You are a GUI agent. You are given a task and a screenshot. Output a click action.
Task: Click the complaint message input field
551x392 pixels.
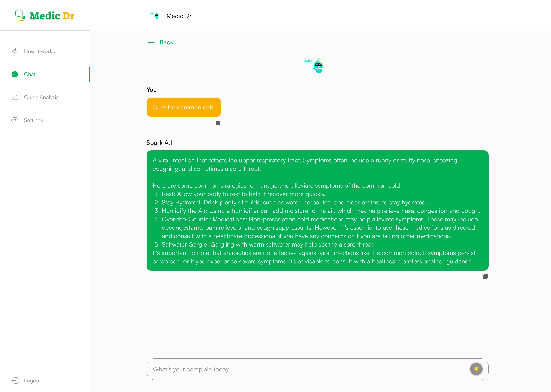[x=317, y=369]
